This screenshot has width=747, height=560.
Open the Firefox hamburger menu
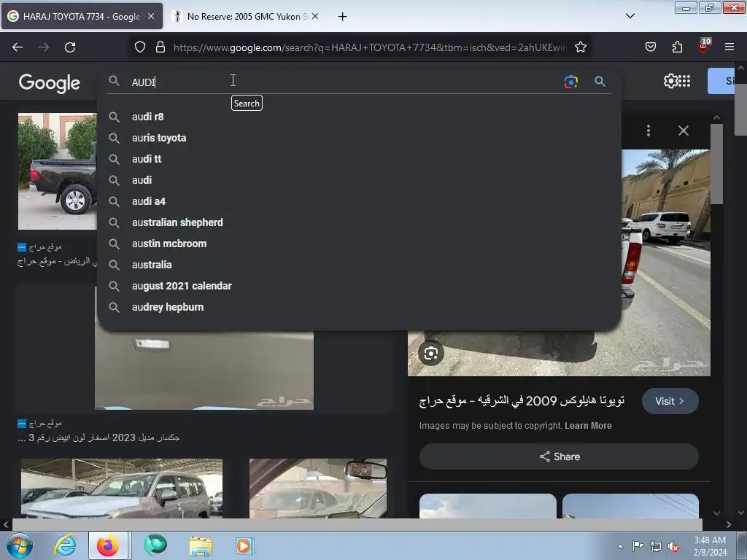coord(729,47)
